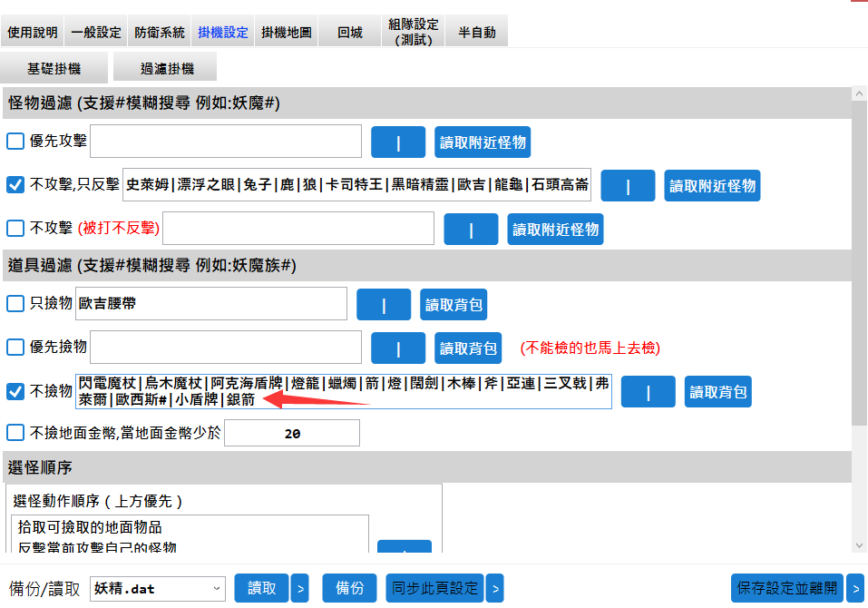Click 保存設定並離開 button
868x608 pixels.
[x=786, y=587]
